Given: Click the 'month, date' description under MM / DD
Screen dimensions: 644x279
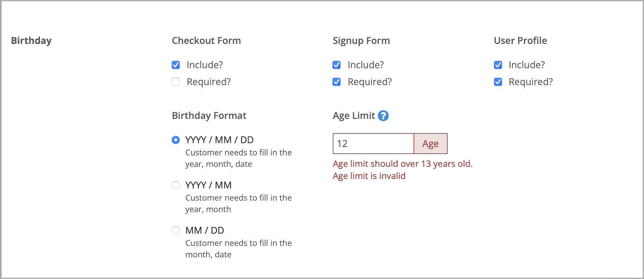Looking at the screenshot, I should (x=208, y=254).
